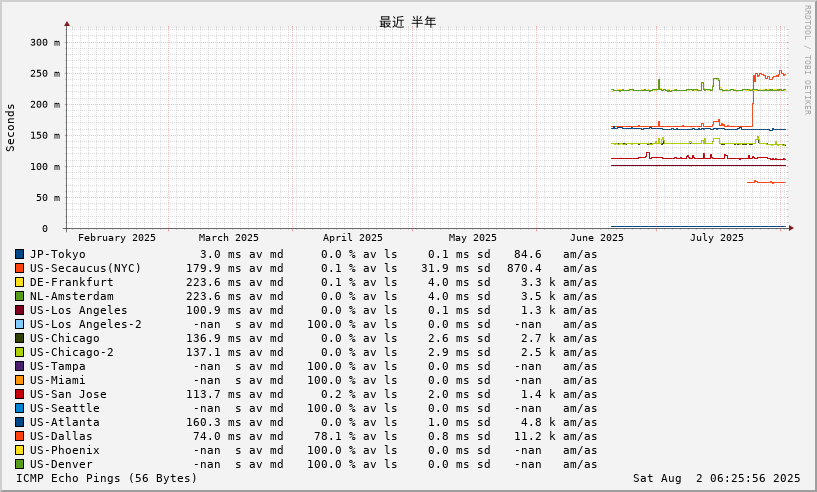Image resolution: width=817 pixels, height=492 pixels.
Task: Select the US-San Jose legend label
Action: [x=68, y=394]
